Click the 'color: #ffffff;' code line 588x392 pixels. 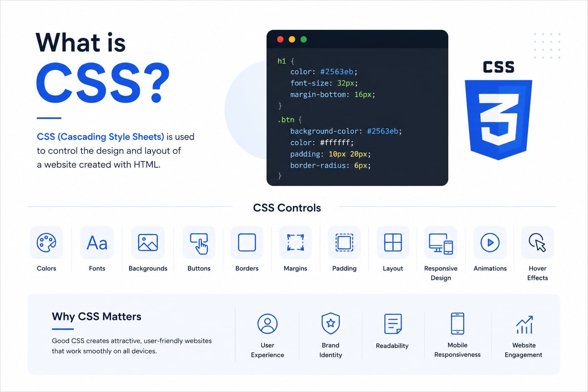click(x=322, y=142)
